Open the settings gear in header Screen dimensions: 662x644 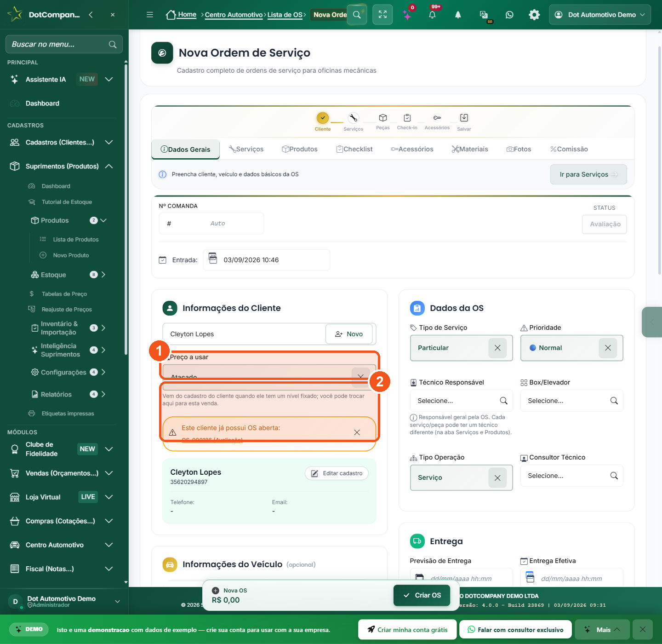(x=534, y=15)
